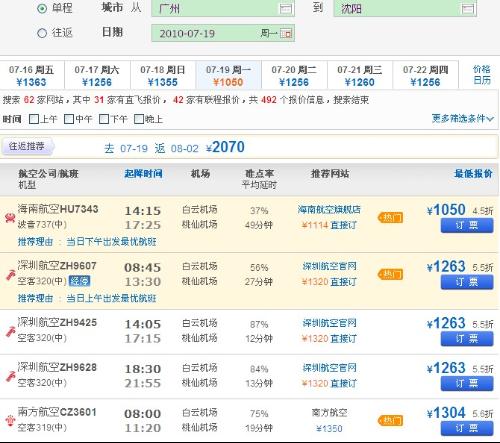This screenshot has height=443, width=500.
Task: Click lowest price ¥1050 for HU7343
Action: coord(446,210)
